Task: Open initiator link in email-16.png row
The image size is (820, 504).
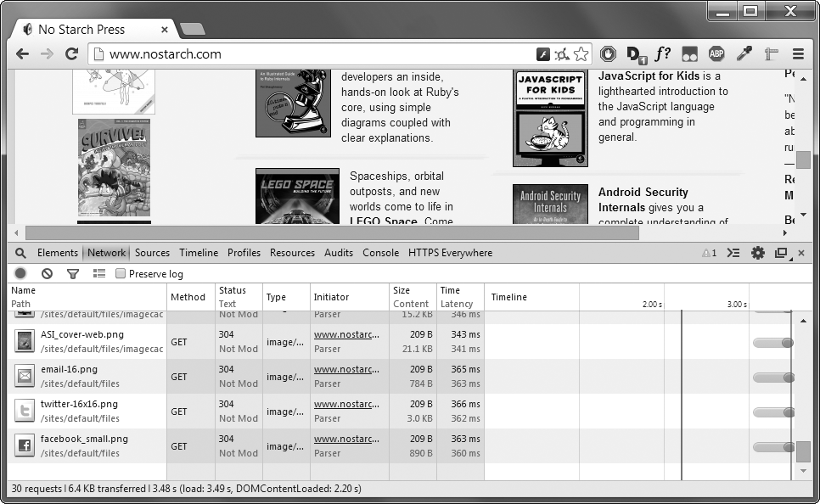Action: point(346,369)
